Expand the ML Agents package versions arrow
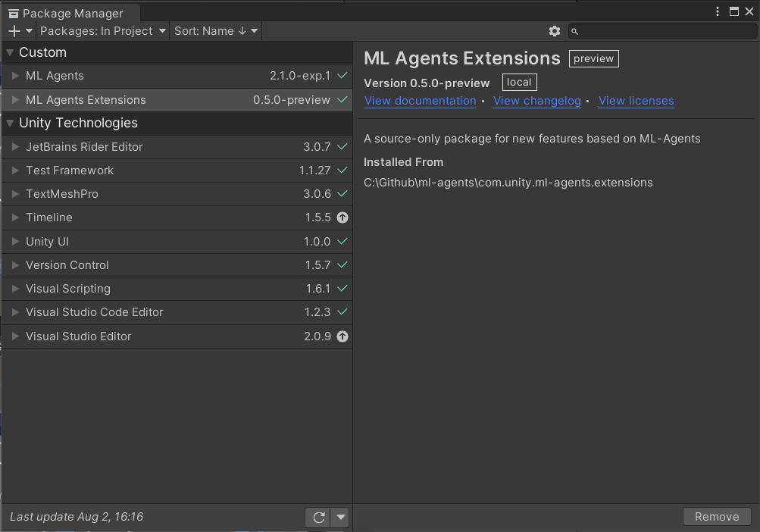This screenshot has width=760, height=532. (x=15, y=76)
